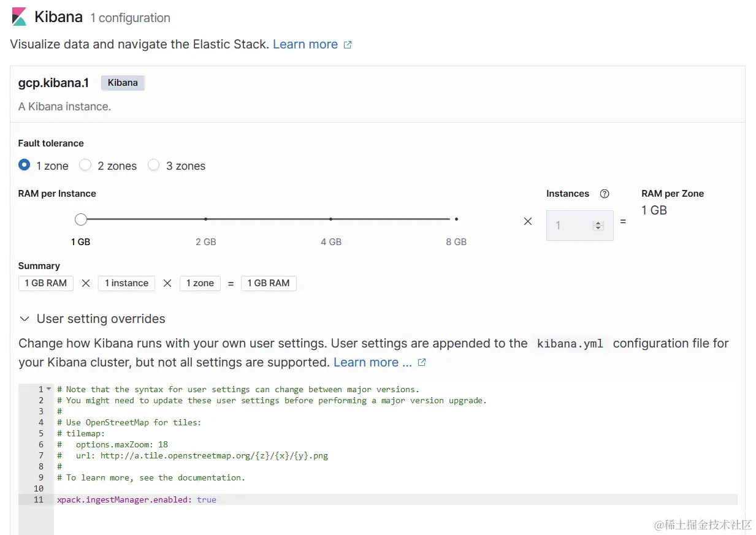Open the 'Learn more ...' user settings link

pyautogui.click(x=373, y=362)
